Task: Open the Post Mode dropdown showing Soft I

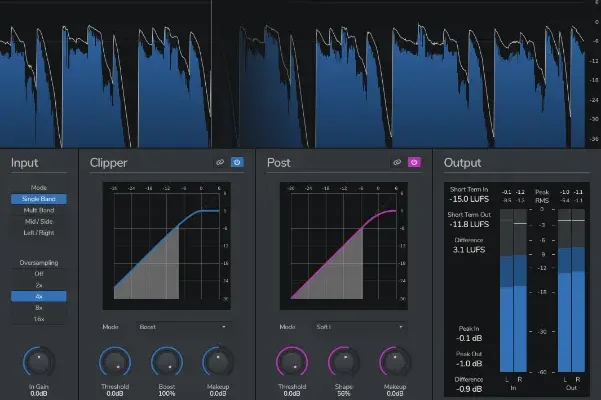Action: click(x=356, y=326)
